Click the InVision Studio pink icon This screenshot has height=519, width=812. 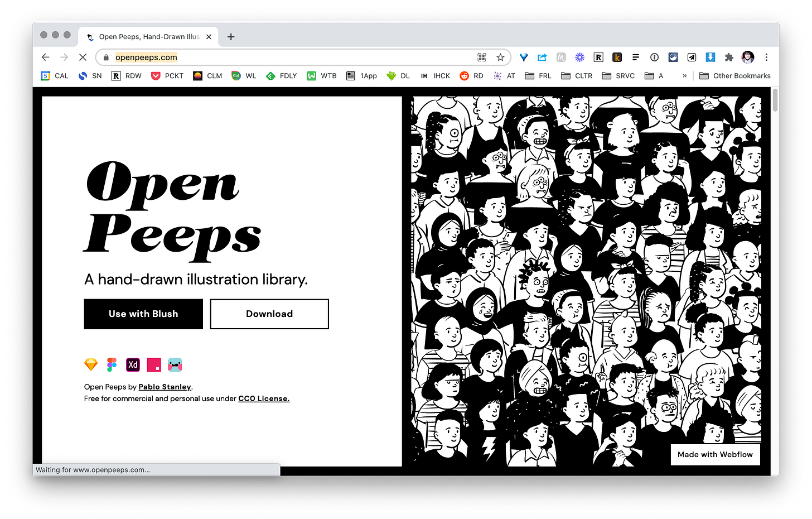(154, 365)
